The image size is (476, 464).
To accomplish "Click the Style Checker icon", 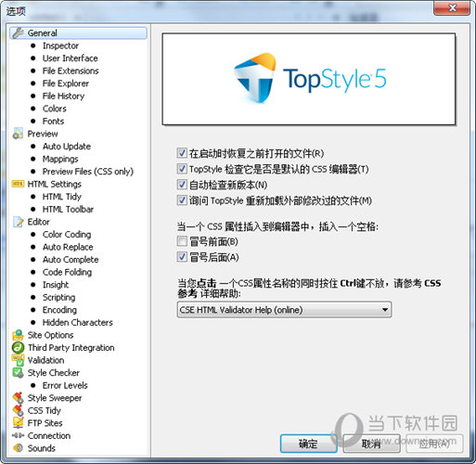I will [18, 373].
